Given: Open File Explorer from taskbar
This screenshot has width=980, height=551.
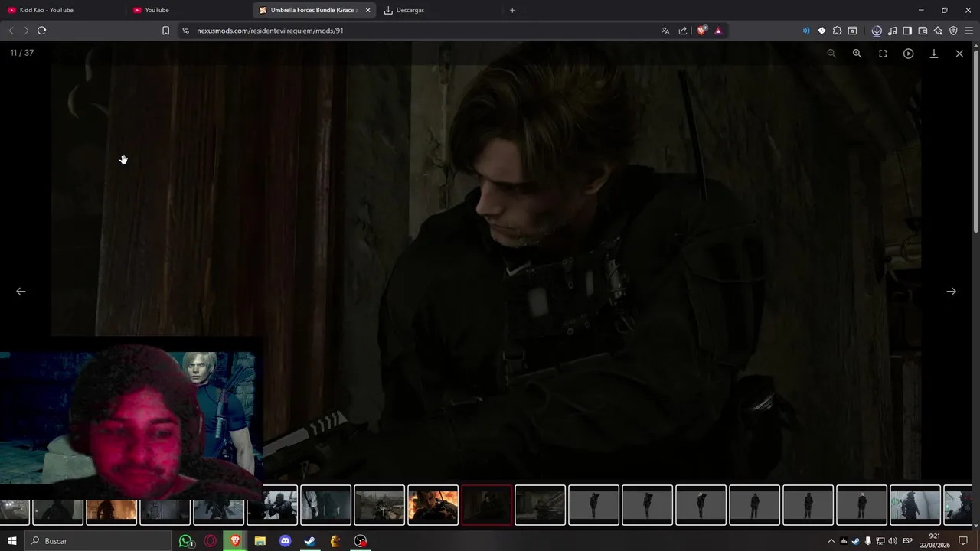Looking at the screenshot, I should pyautogui.click(x=260, y=541).
